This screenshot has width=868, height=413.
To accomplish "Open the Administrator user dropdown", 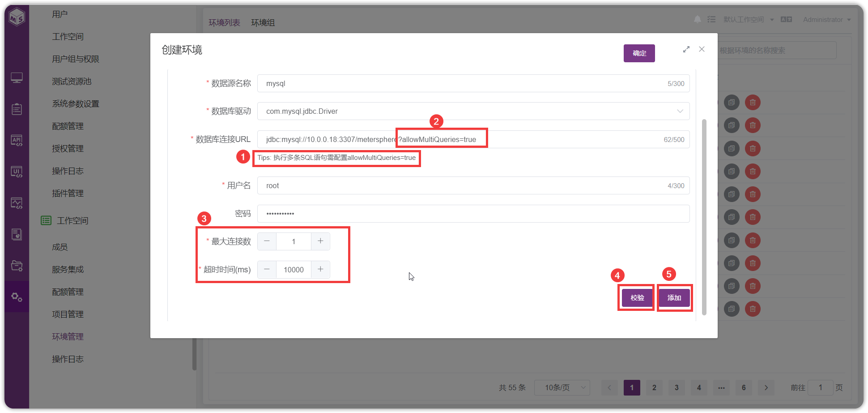I will [x=827, y=20].
